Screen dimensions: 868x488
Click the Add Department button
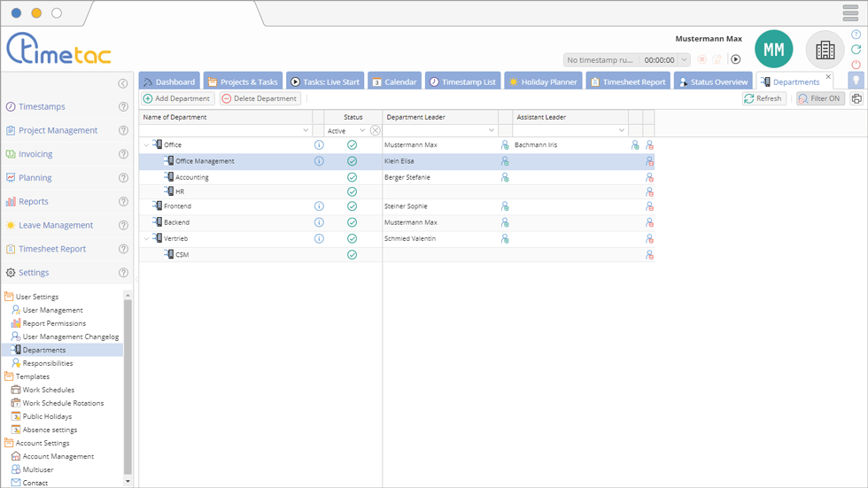pyautogui.click(x=177, y=99)
